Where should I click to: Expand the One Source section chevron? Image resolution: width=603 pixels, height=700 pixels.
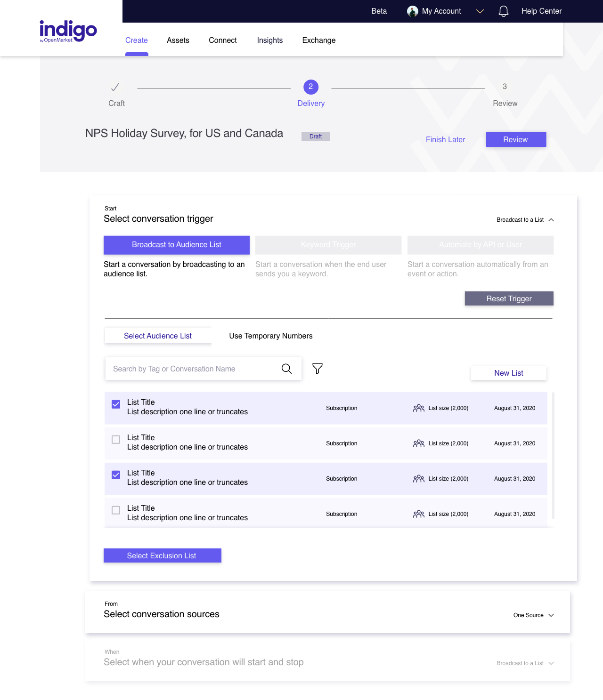click(551, 615)
